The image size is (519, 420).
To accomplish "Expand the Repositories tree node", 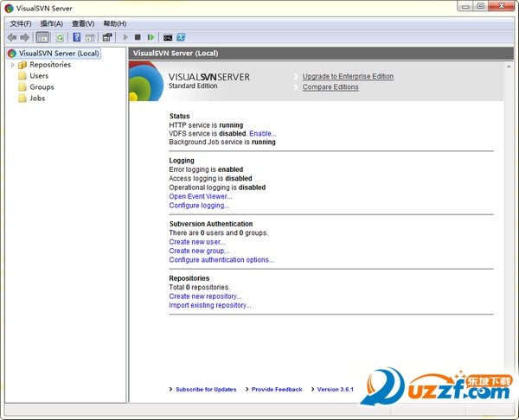I will (13, 65).
